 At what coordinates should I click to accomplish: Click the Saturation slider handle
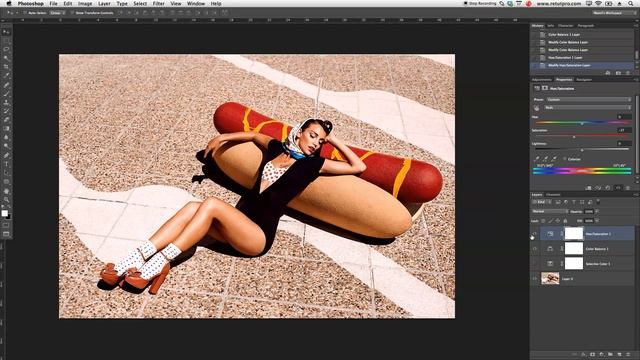tap(574, 137)
